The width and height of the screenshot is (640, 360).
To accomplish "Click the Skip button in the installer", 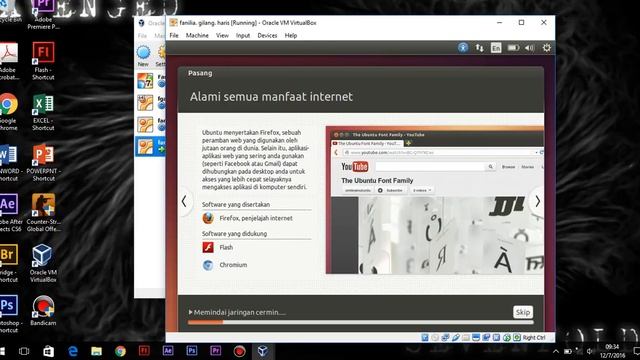I will [x=523, y=312].
